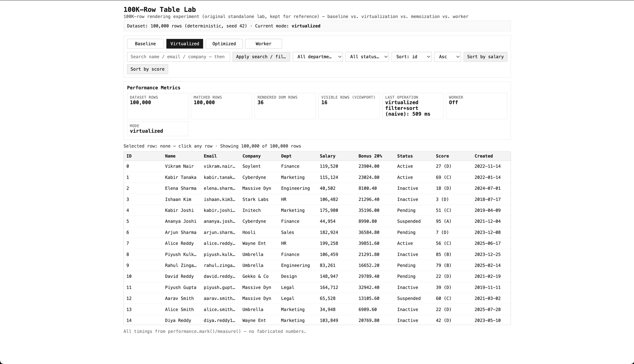Select the Kabir Tanaka row

point(317,177)
